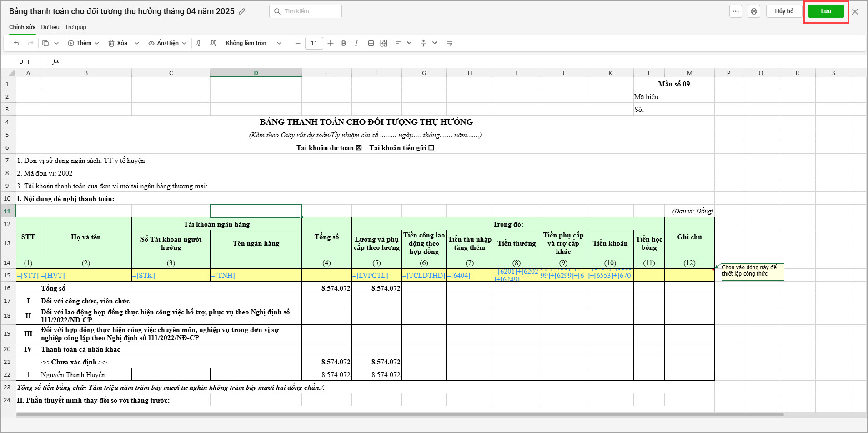Click the undo arrow icon
The image size is (868, 433).
tap(17, 43)
